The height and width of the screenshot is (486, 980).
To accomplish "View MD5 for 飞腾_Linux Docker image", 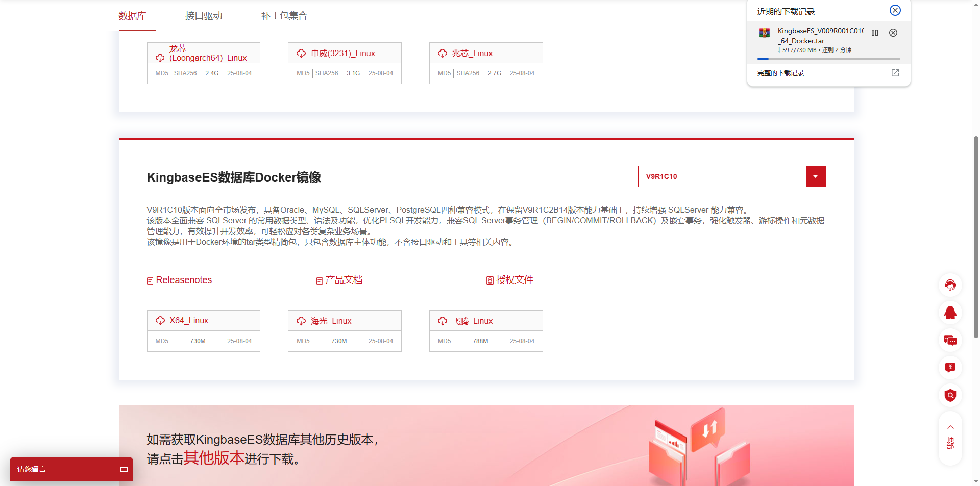I will (445, 341).
